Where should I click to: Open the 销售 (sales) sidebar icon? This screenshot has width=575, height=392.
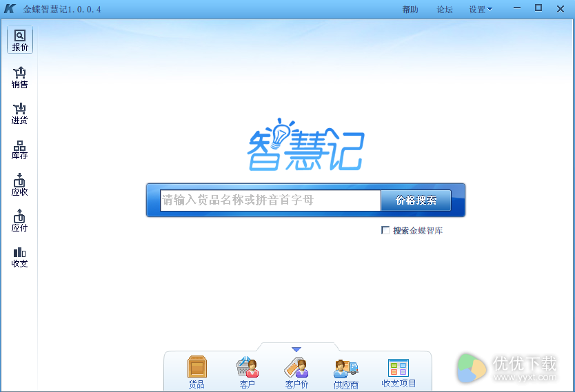[20, 77]
